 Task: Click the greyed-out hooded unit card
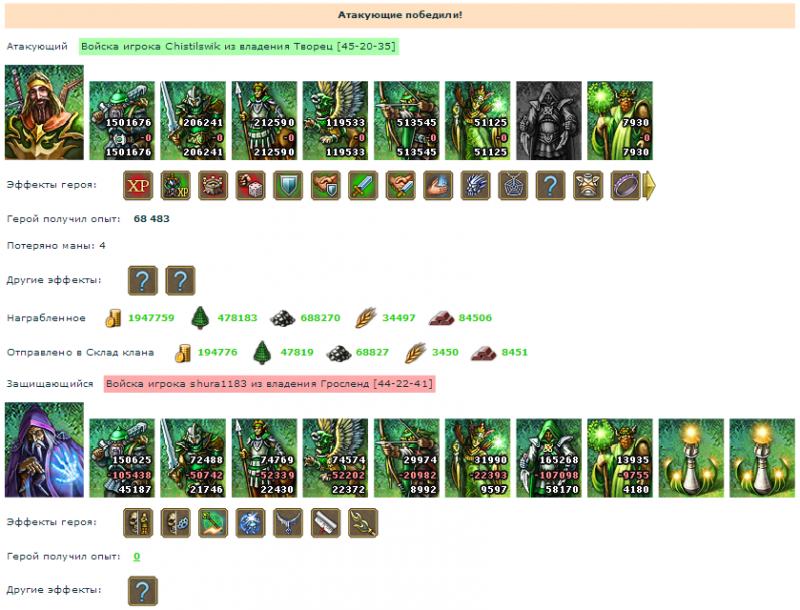[549, 121]
